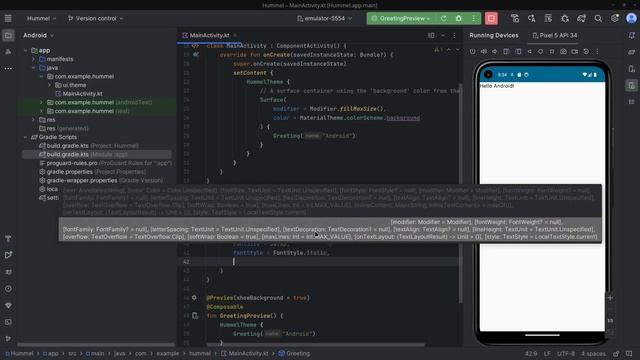Open the main hamburger menu
This screenshot has width=640, height=360.
pyautogui.click(x=8, y=18)
